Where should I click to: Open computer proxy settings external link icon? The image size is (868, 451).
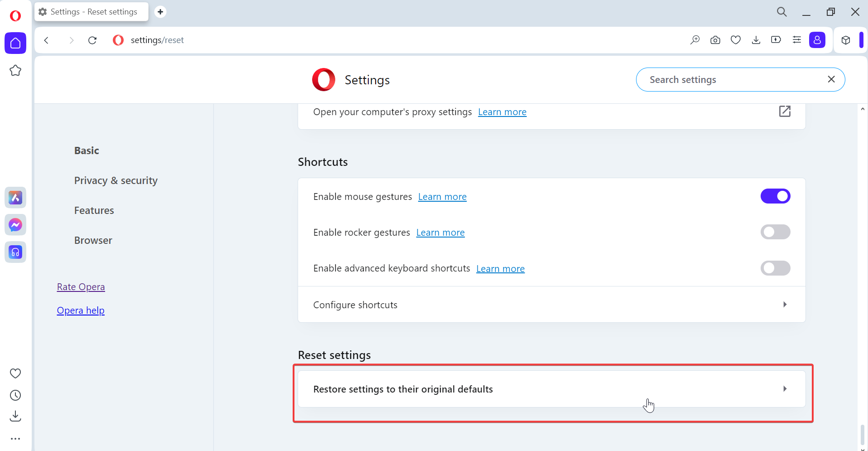(x=785, y=111)
